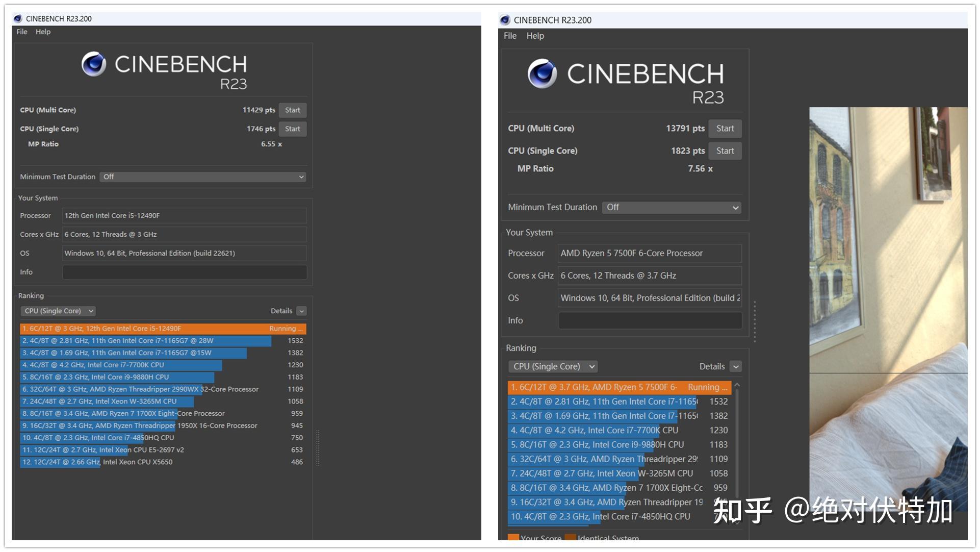
Task: Select i9-9880H row in right window
Action: pos(620,445)
